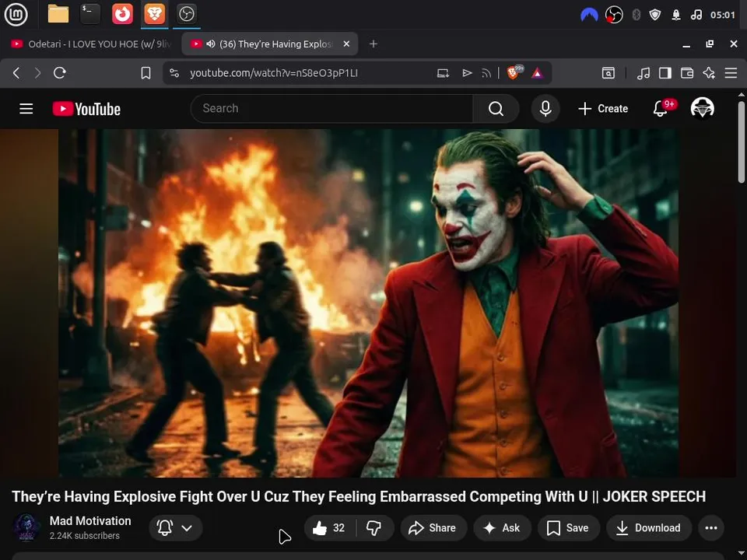The image size is (747, 560).
Task: Open the Bluetooth tray icon
Action: point(636,15)
